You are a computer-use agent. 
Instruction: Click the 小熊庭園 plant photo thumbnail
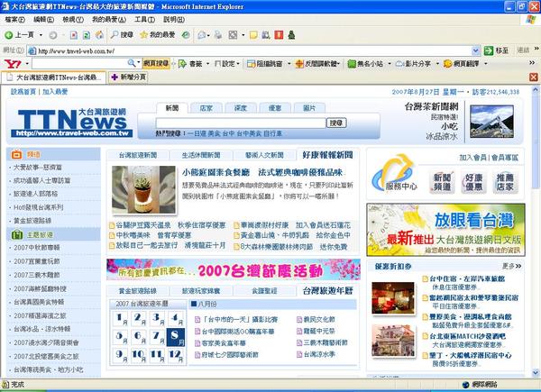tap(143, 190)
